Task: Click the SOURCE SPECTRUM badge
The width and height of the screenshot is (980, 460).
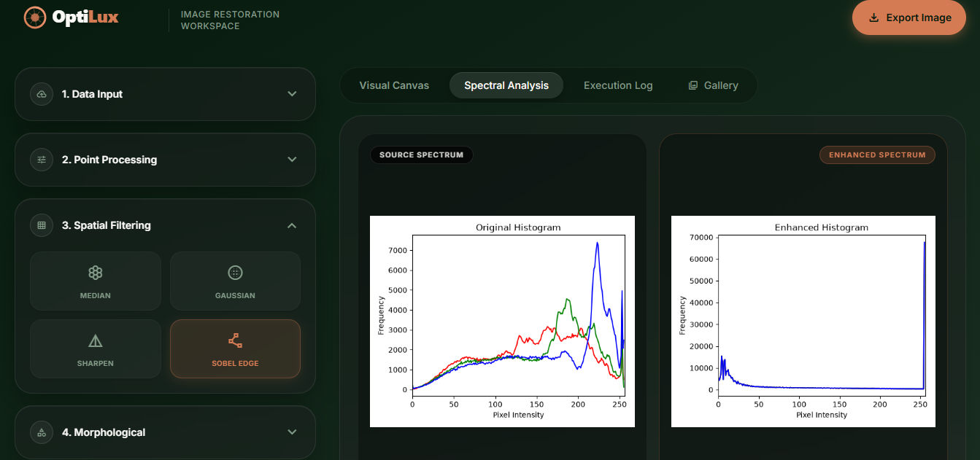Action: (421, 155)
